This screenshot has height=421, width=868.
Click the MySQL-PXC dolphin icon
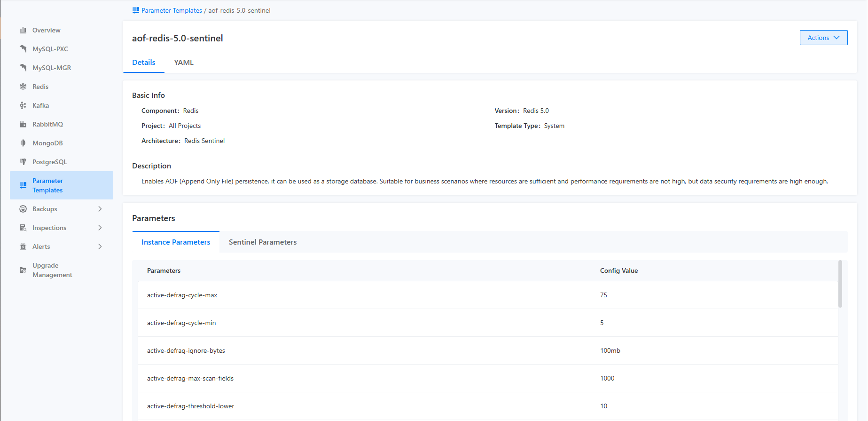point(23,49)
